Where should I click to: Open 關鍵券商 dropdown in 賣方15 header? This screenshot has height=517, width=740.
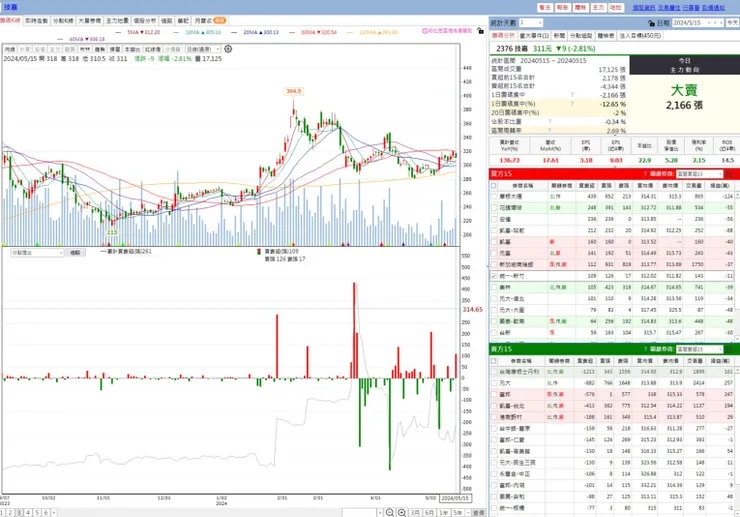pyautogui.click(x=699, y=349)
